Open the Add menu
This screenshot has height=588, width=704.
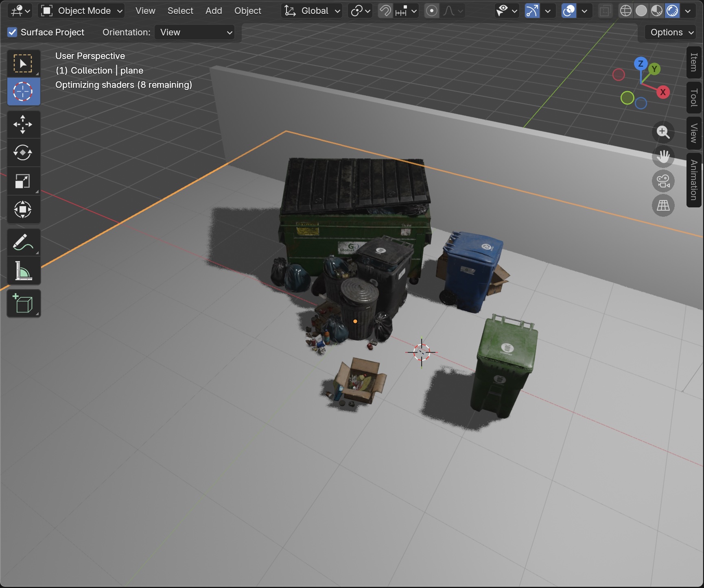(x=214, y=11)
